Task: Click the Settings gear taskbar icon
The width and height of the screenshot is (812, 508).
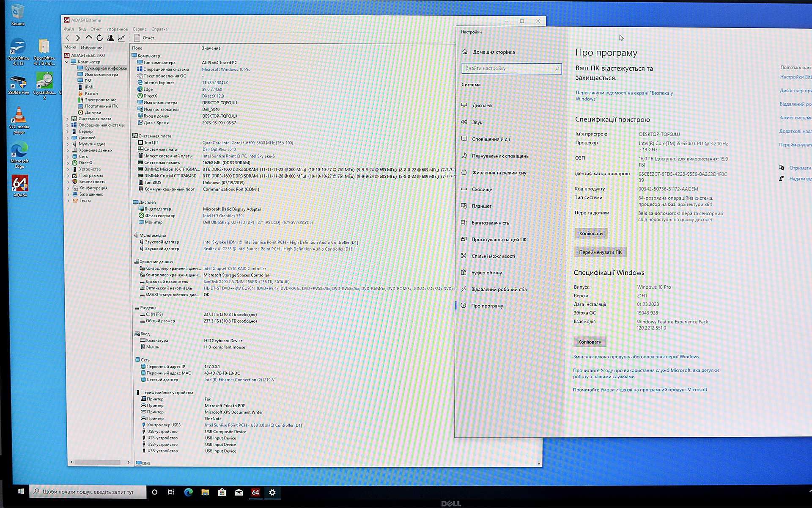Action: 272,492
